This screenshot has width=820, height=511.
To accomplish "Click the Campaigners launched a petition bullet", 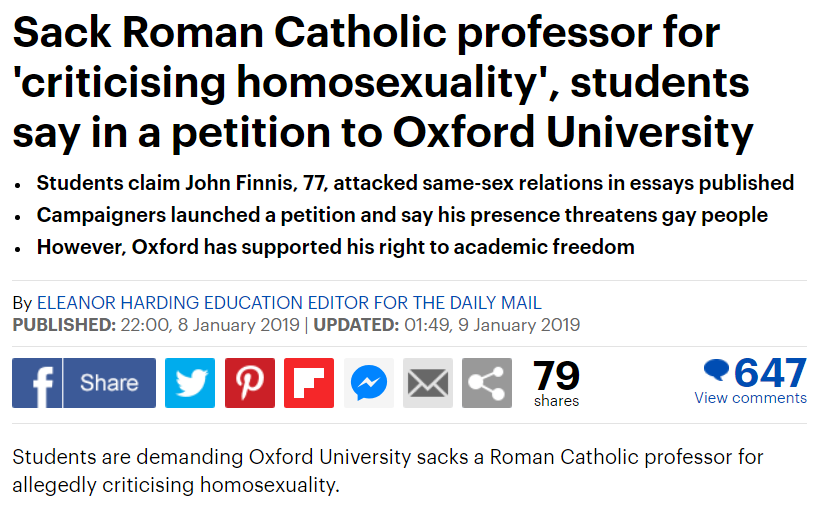I will (402, 215).
